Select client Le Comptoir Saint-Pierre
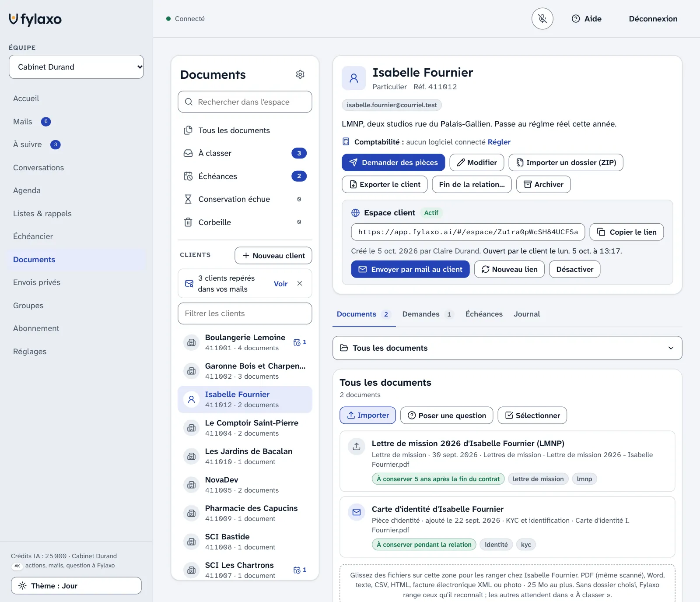Viewport: 700px width, 602px height. tap(245, 428)
